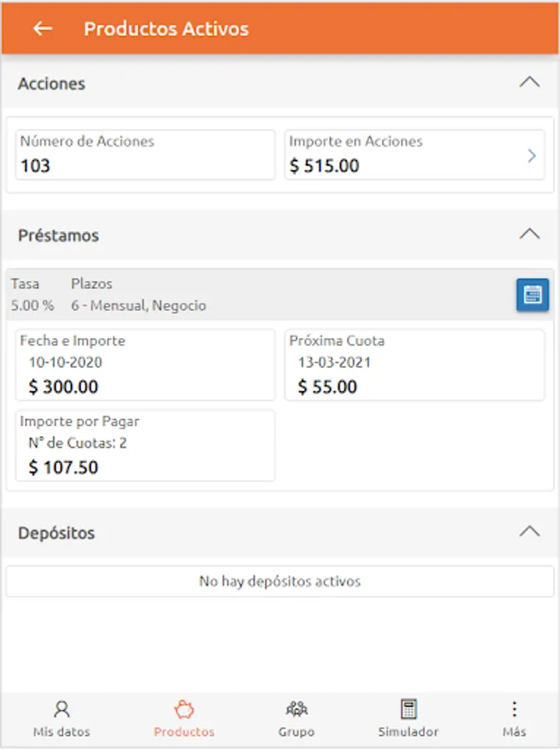Tap the Más three-dot icon
This screenshot has width=560, height=749.
(x=514, y=709)
